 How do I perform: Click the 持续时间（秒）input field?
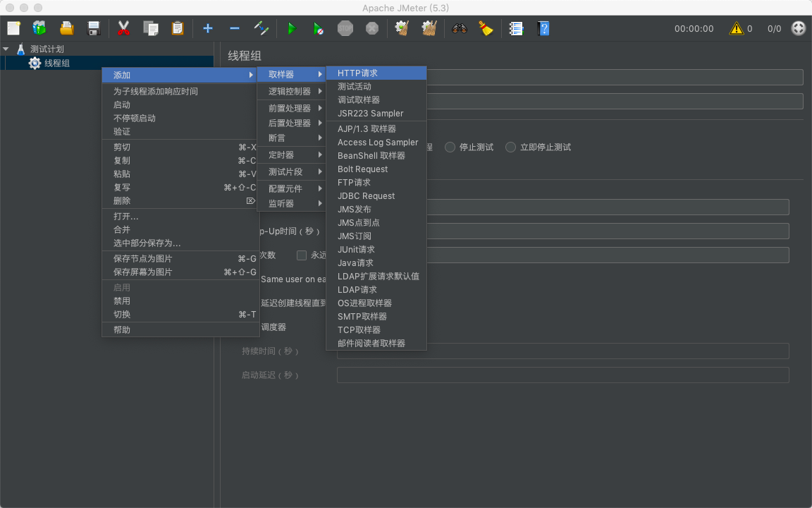pos(563,351)
